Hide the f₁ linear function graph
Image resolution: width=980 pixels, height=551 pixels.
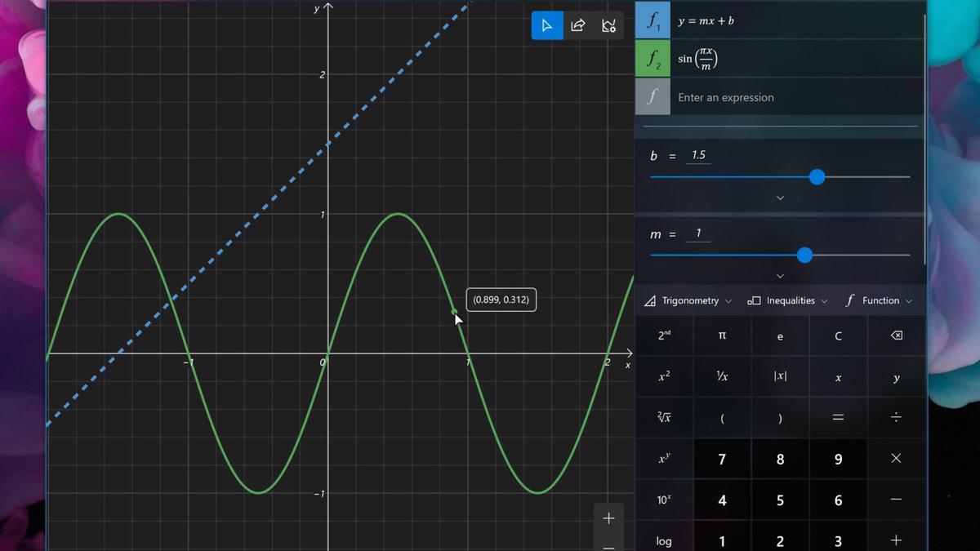click(653, 20)
